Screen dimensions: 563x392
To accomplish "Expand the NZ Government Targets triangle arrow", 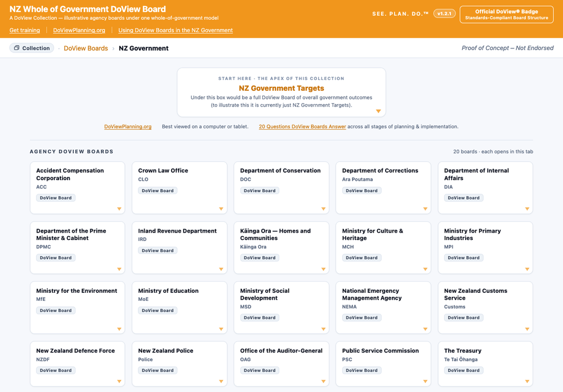I will click(378, 111).
